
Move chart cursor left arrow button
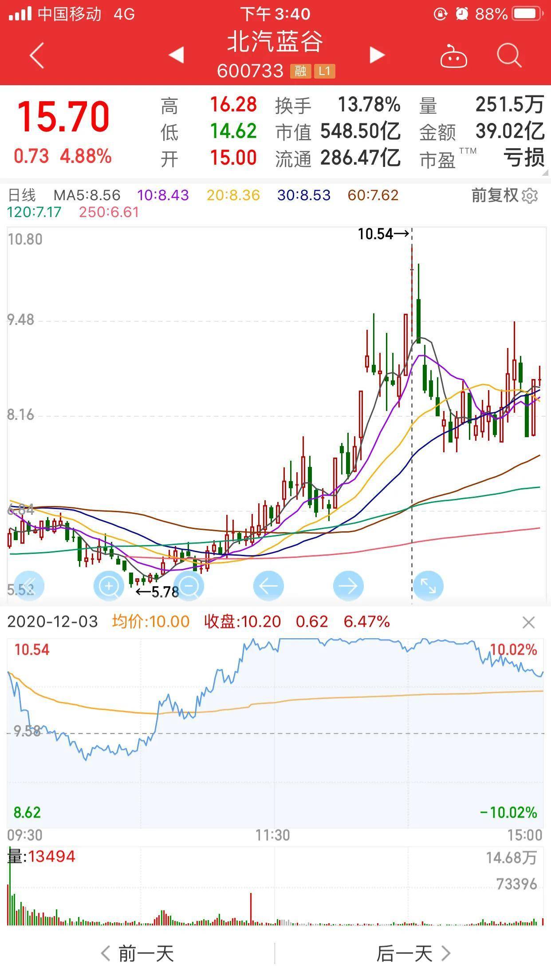coord(268,586)
